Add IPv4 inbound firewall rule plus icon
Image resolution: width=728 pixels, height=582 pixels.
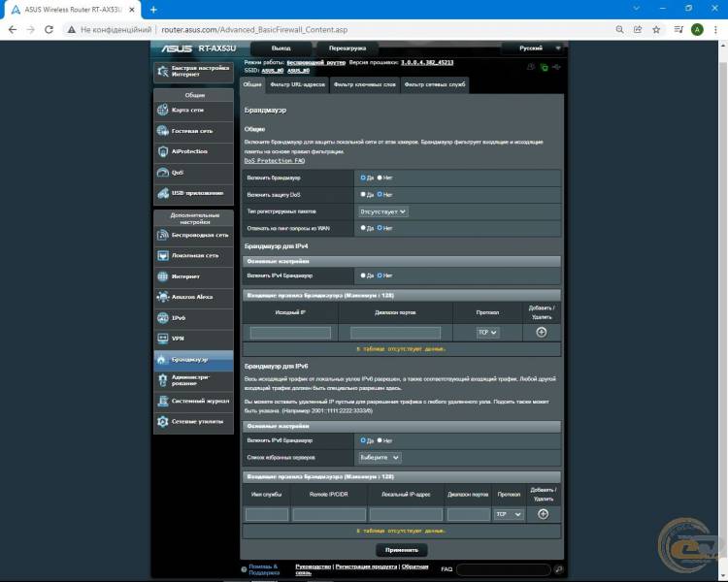(x=541, y=333)
